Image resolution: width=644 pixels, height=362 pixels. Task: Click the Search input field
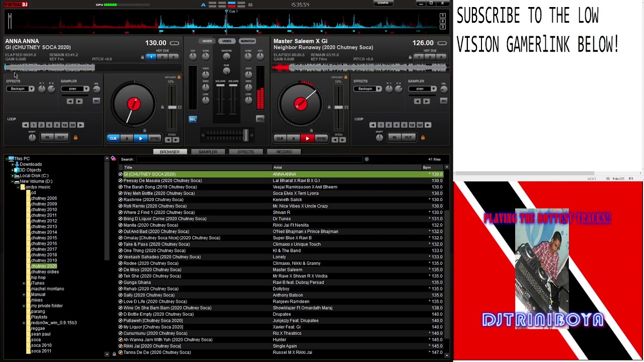tap(249, 159)
